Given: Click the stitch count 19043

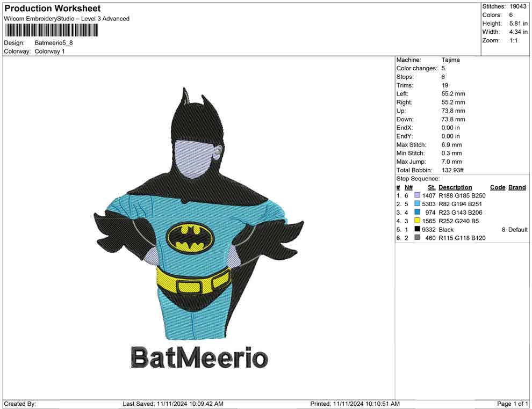Looking at the screenshot, I should coord(517,6).
